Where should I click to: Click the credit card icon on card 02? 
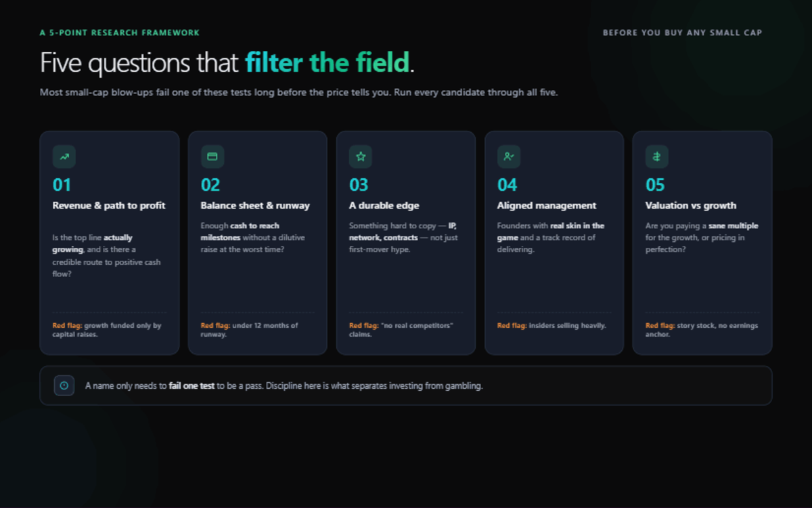coord(212,156)
